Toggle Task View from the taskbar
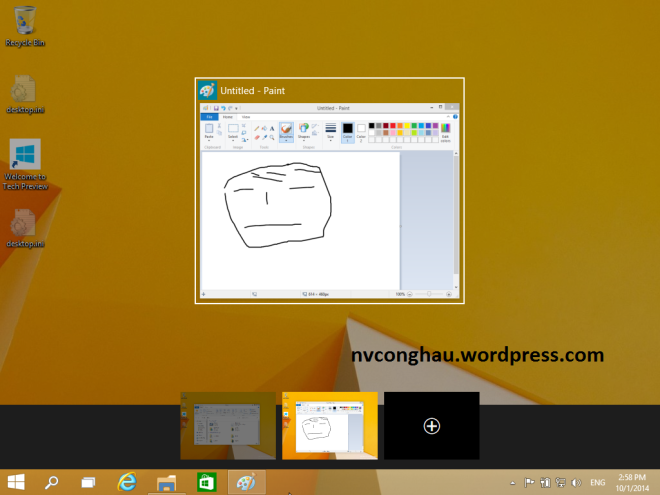The image size is (660, 495). 88,482
